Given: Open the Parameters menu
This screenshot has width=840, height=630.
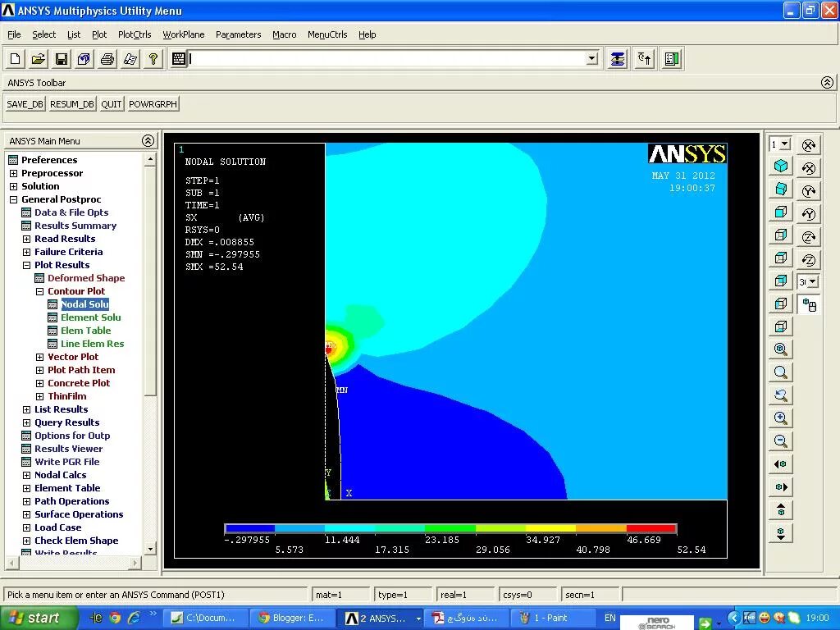Looking at the screenshot, I should [x=239, y=34].
